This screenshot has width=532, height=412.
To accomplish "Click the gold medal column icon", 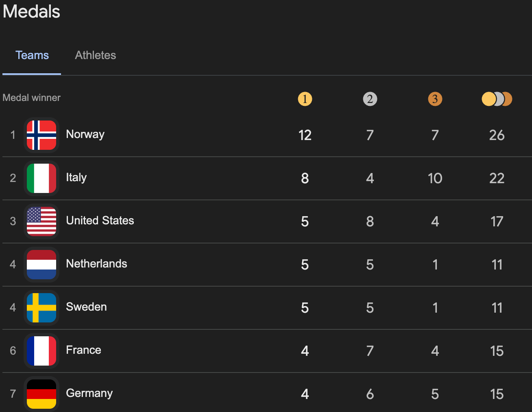I will [305, 99].
